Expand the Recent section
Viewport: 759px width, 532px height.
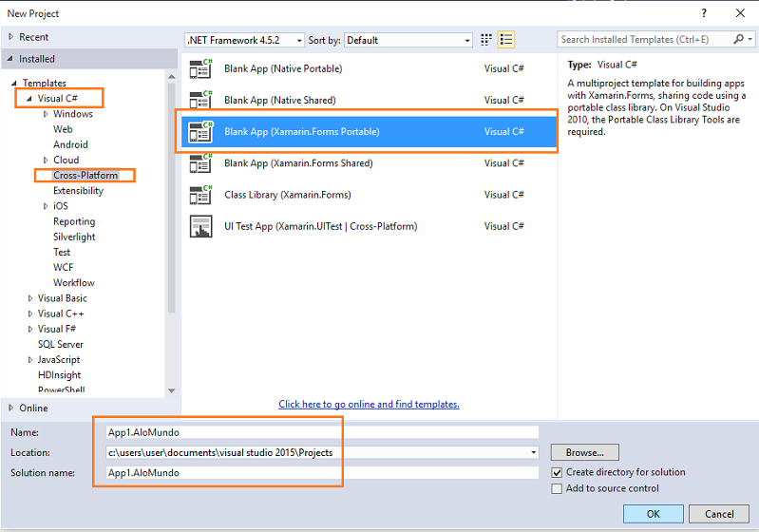pos(10,37)
